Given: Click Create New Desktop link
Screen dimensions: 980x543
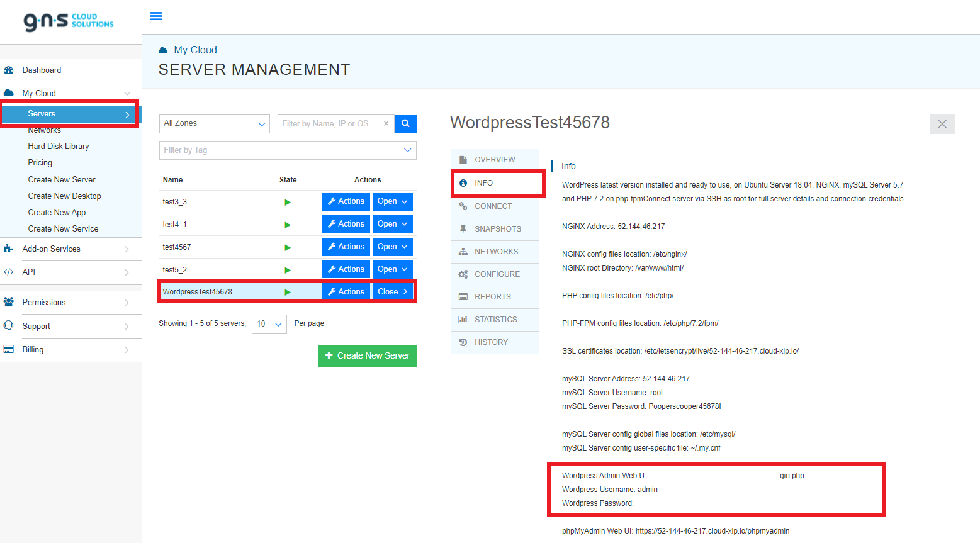Looking at the screenshot, I should click(64, 196).
